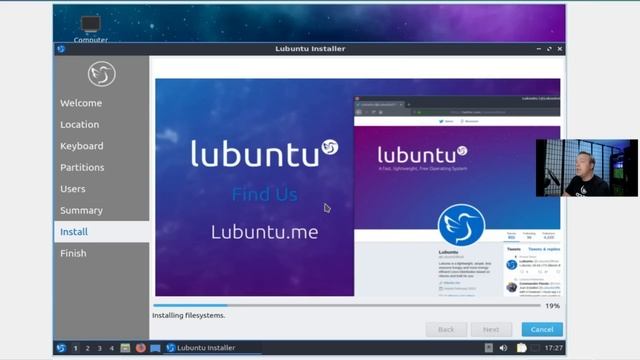The width and height of the screenshot is (640, 360).
Task: Launch the Firefox icon in the taskbar
Action: tap(140, 348)
